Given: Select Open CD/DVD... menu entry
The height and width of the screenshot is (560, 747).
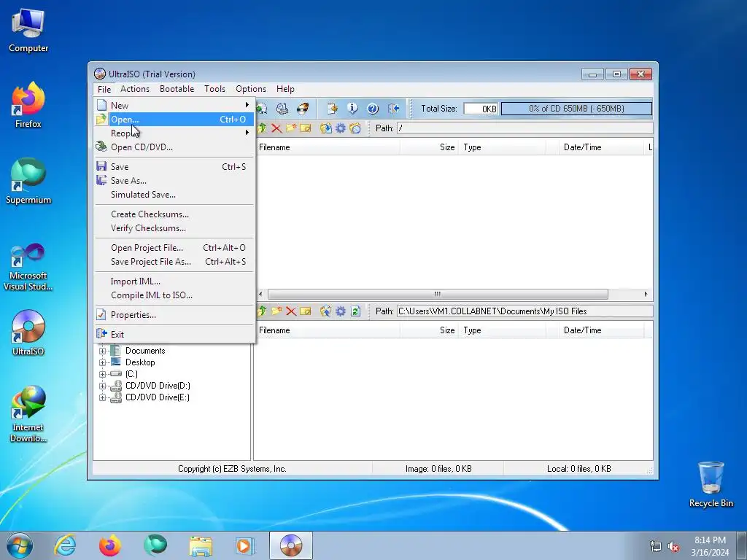Looking at the screenshot, I should (174, 147).
